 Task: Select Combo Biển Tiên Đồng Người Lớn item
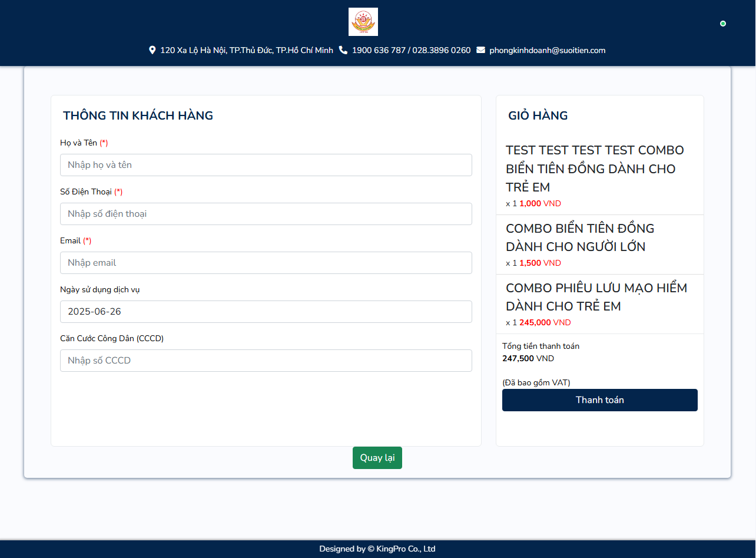580,237
